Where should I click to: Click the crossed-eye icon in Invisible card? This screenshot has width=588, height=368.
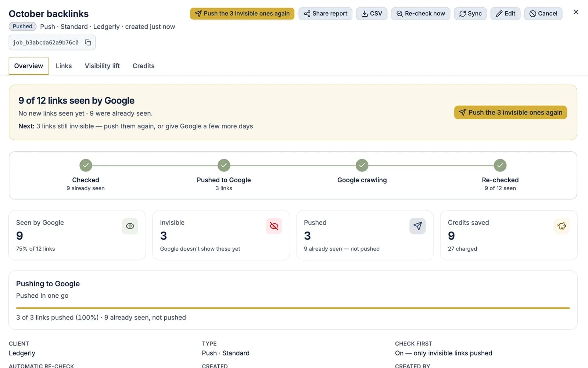(274, 226)
